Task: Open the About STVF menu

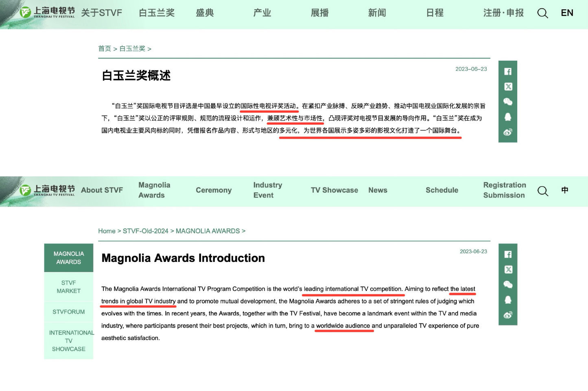Action: 102,190
